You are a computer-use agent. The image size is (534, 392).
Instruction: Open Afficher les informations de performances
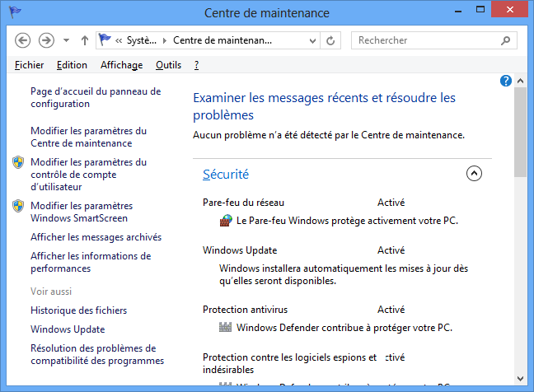point(91,262)
